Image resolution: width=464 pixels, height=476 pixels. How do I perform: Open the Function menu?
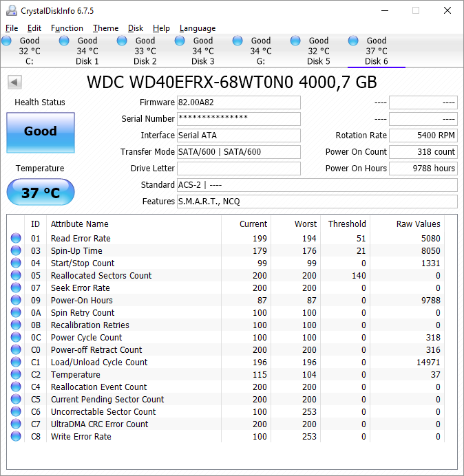point(67,28)
